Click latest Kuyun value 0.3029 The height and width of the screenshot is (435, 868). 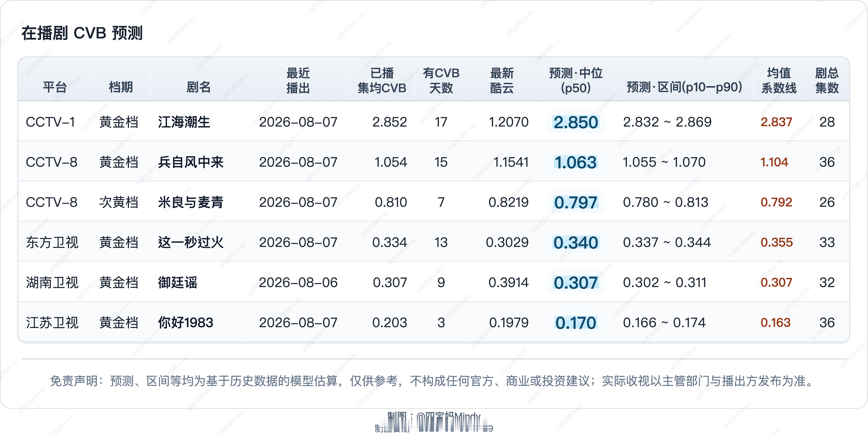coord(507,242)
